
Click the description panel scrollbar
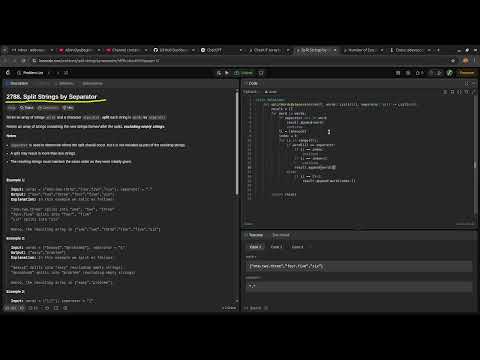[x=237, y=143]
